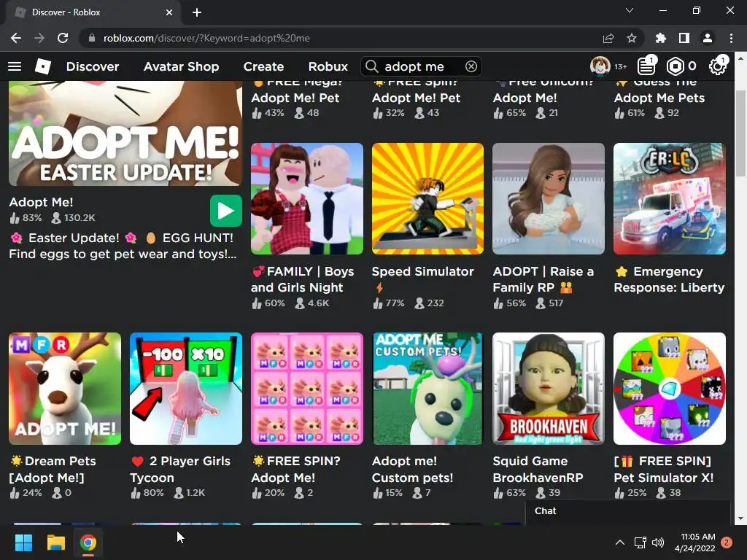Clear the search field with the X icon
The width and height of the screenshot is (747, 560).
pos(471,66)
